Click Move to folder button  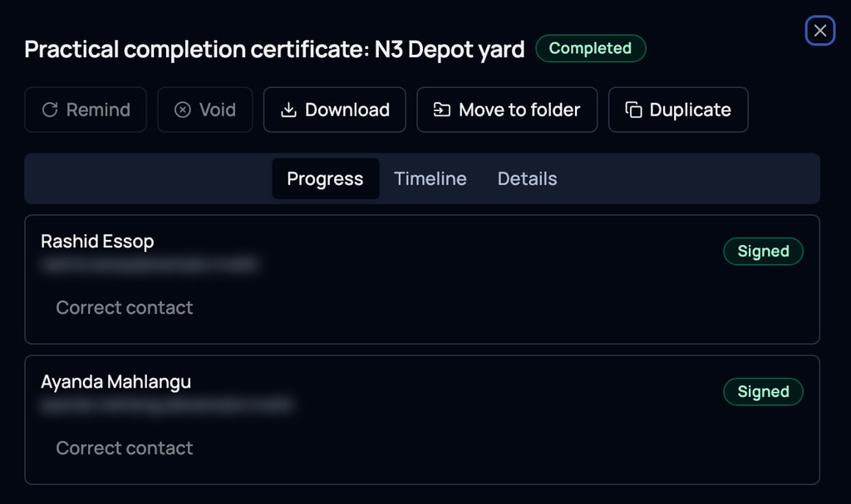(507, 110)
